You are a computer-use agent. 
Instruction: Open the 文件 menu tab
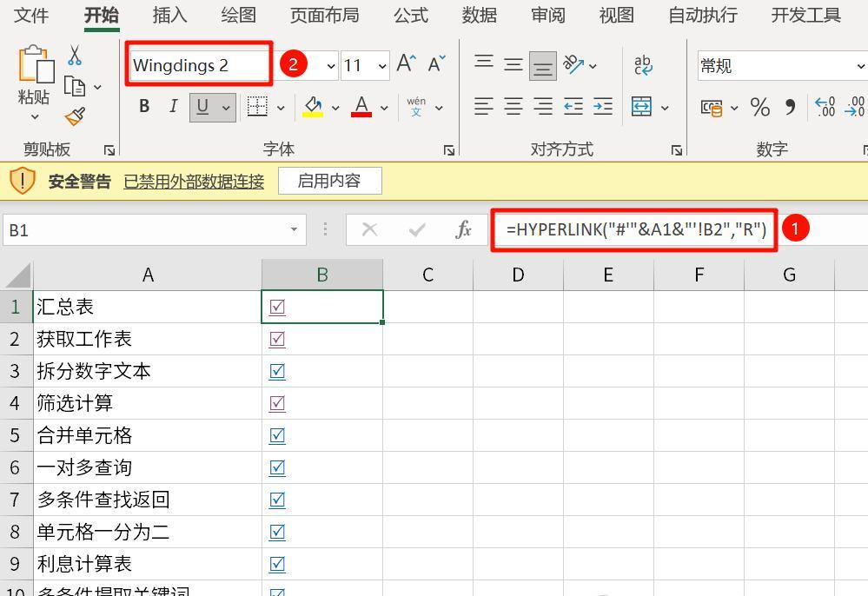pyautogui.click(x=31, y=16)
